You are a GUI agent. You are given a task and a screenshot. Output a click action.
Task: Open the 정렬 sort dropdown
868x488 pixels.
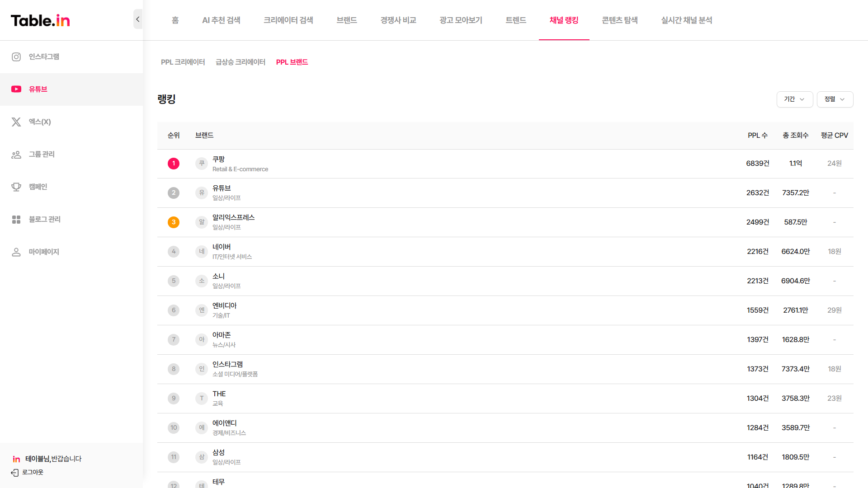coord(835,99)
